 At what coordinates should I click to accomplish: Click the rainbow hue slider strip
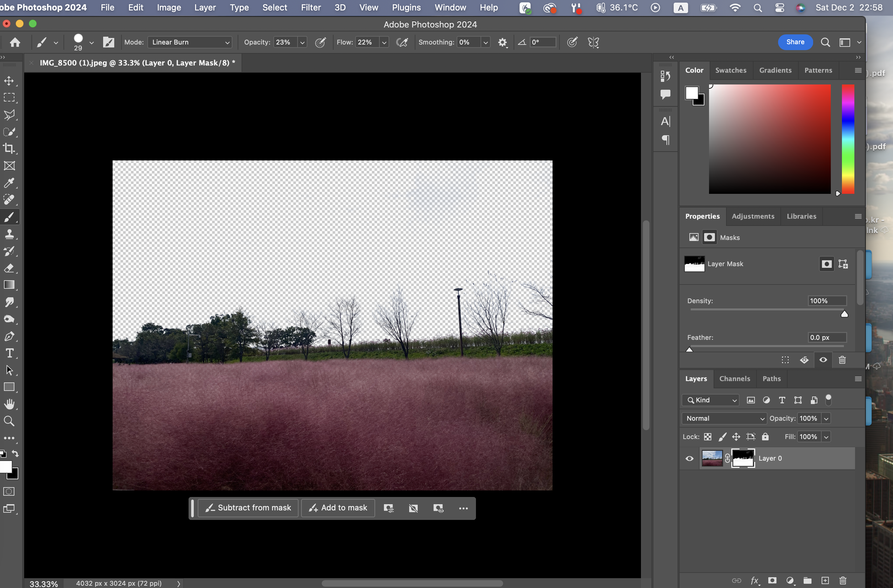(x=847, y=139)
